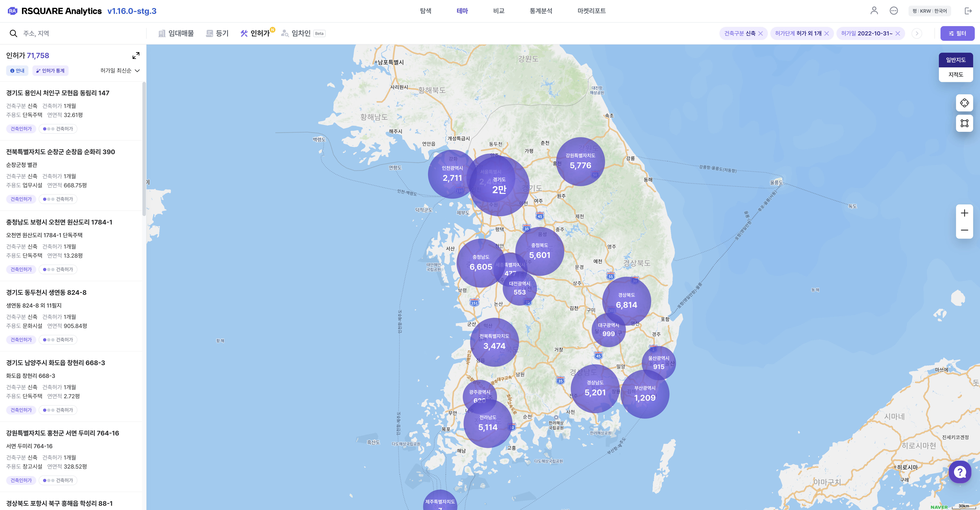980x510 pixels.
Task: Zoom out the map with minus button
Action: 964,230
